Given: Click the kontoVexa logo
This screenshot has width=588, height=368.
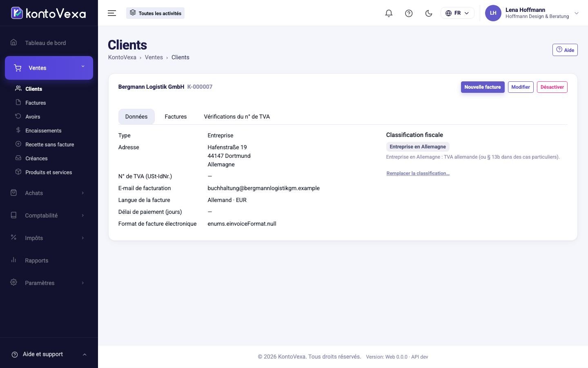Looking at the screenshot, I should point(49,13).
